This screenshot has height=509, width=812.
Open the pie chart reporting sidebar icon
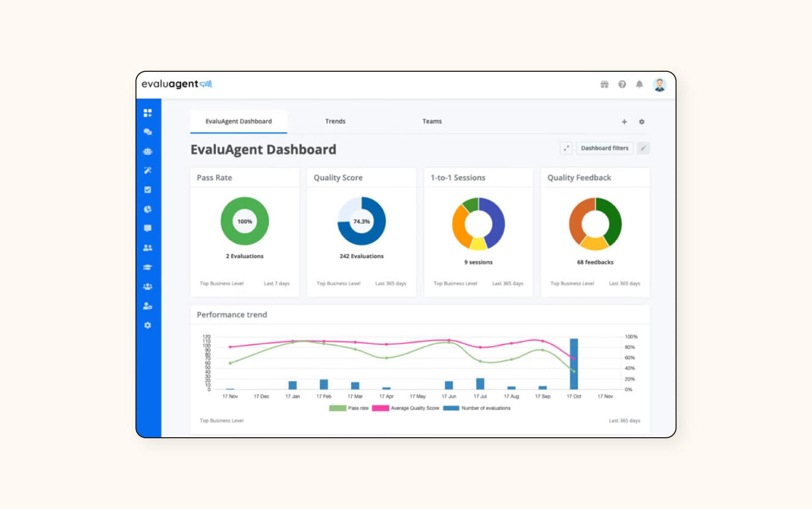tap(148, 209)
